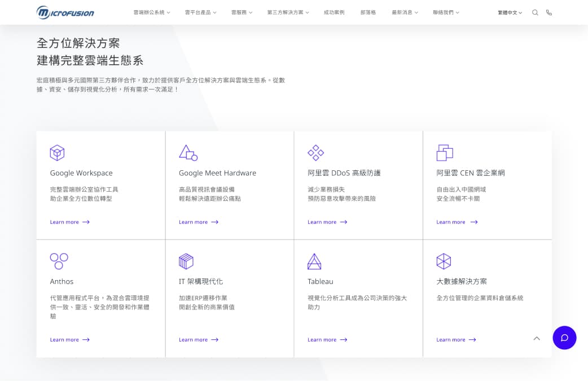Click description 完整雲端辦公室協作工具

[85, 189]
